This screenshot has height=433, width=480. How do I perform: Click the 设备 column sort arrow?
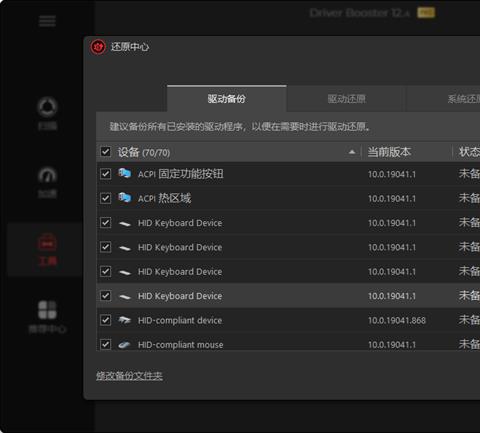[352, 152]
